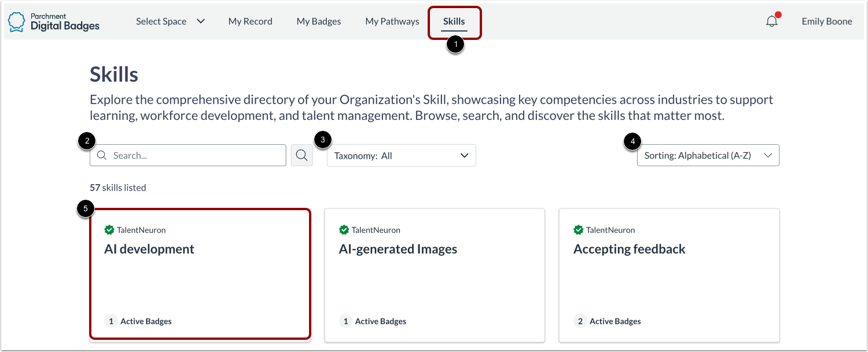Click the Parchment Digital Badges logo
This screenshot has height=352, width=868.
pyautogui.click(x=54, y=21)
